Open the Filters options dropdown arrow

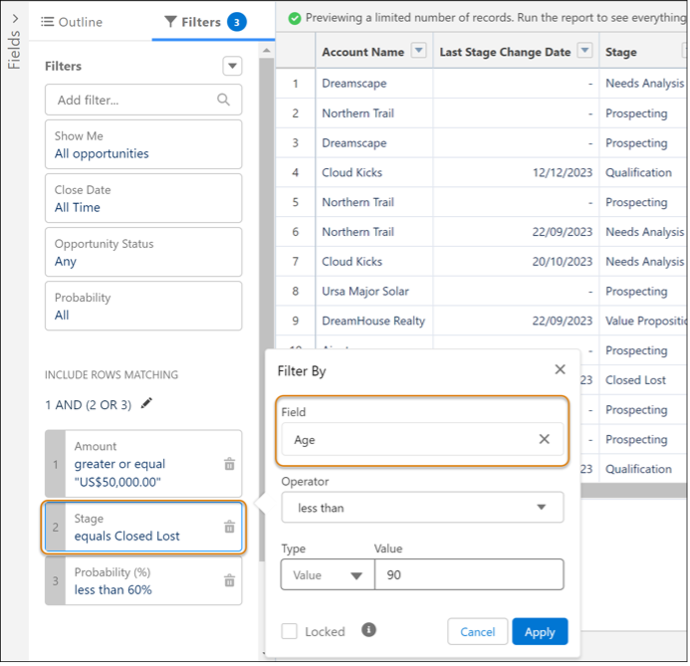click(232, 66)
